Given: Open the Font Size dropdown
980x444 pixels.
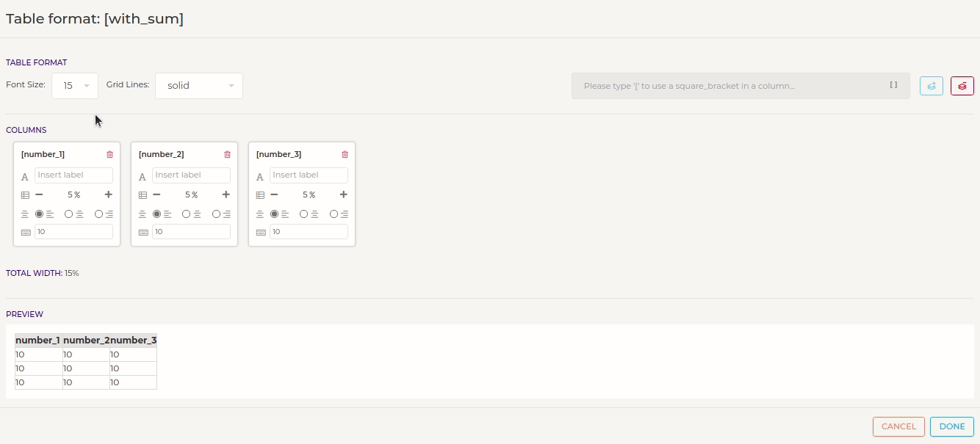Looking at the screenshot, I should [x=75, y=86].
